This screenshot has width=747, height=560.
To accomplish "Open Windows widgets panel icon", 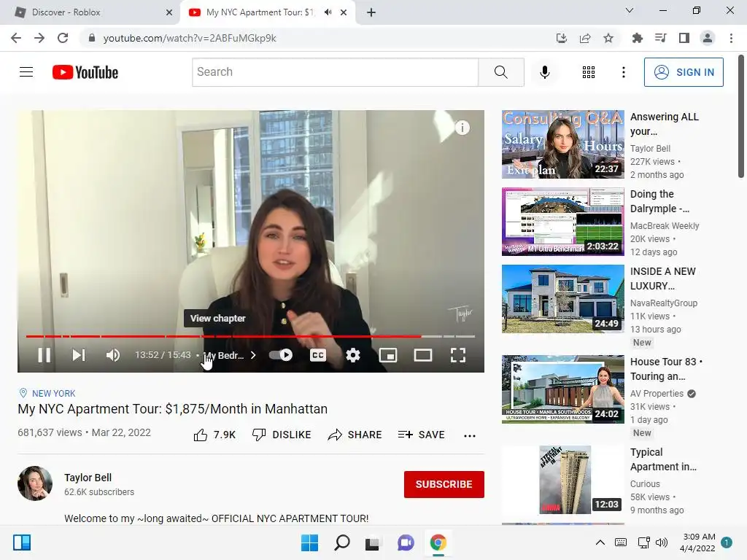I will coord(22,542).
